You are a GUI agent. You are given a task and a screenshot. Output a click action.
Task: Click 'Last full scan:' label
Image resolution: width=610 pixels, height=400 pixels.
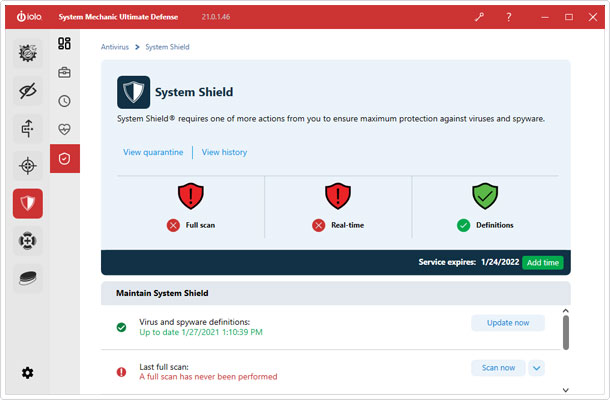point(164,367)
